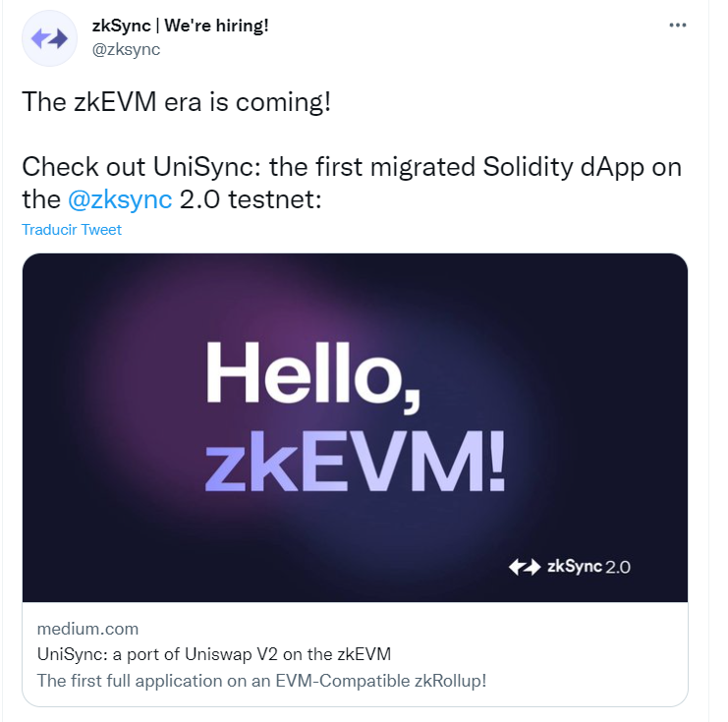Click the medium.com domain label
This screenshot has width=728, height=722.
click(x=87, y=629)
